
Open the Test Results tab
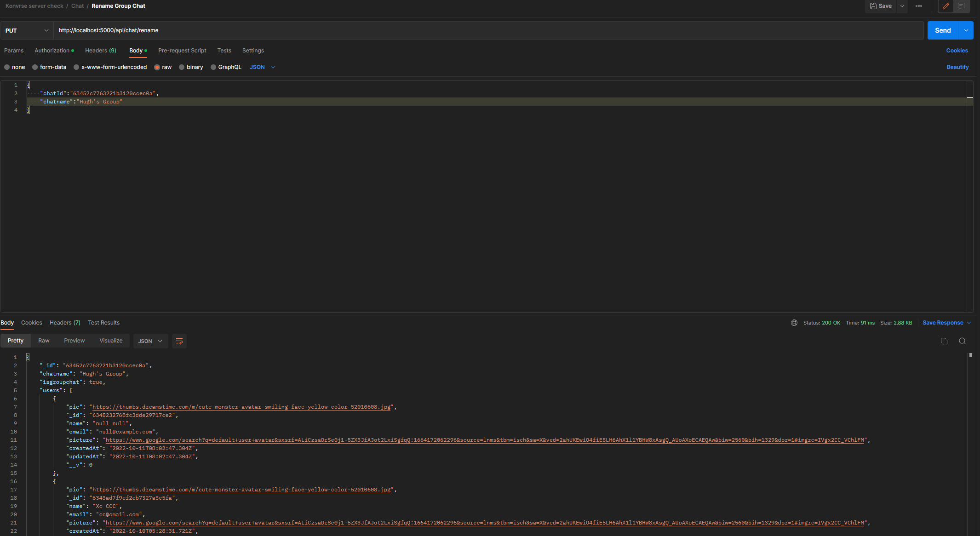(104, 323)
